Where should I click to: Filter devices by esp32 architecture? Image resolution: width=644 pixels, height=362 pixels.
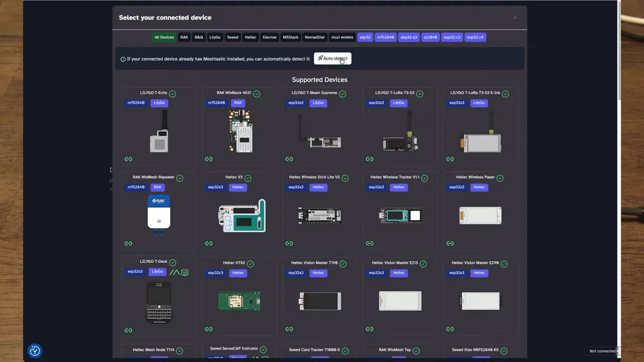coord(365,37)
